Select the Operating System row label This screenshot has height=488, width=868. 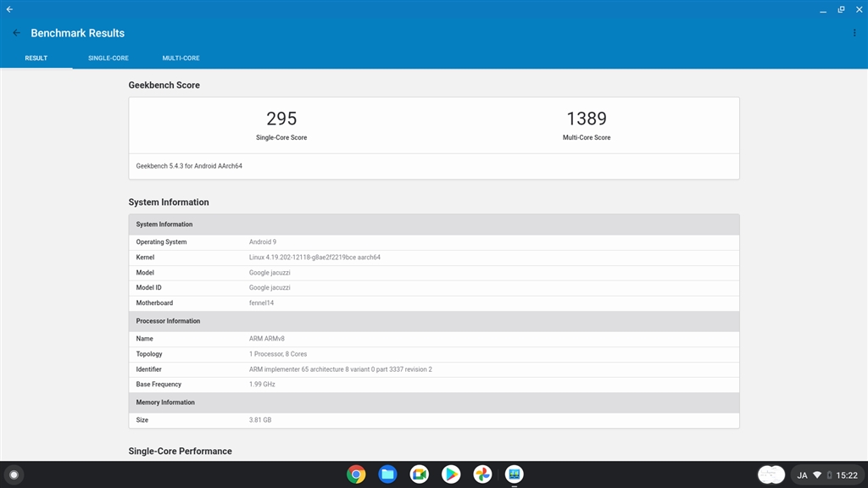(161, 242)
